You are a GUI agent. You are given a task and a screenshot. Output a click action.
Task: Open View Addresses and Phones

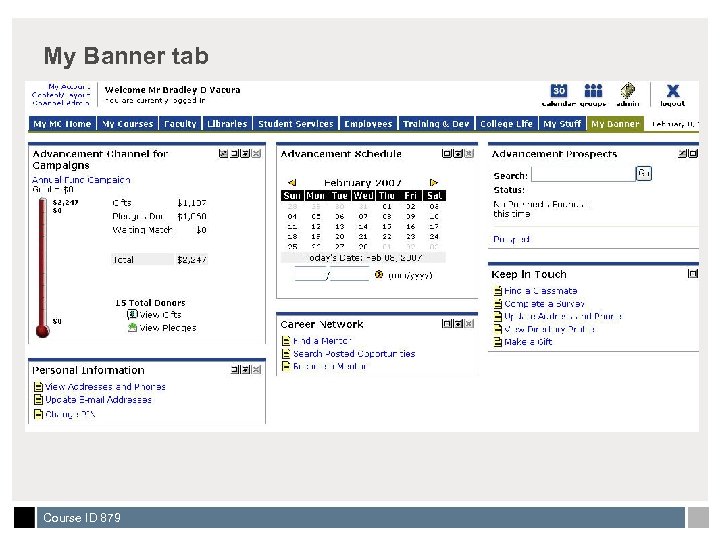click(x=105, y=387)
